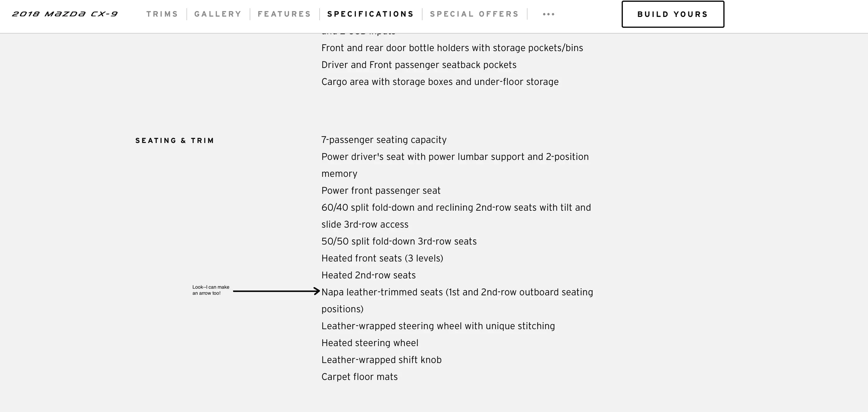
Task: View the Special Offers tab
Action: tap(475, 14)
